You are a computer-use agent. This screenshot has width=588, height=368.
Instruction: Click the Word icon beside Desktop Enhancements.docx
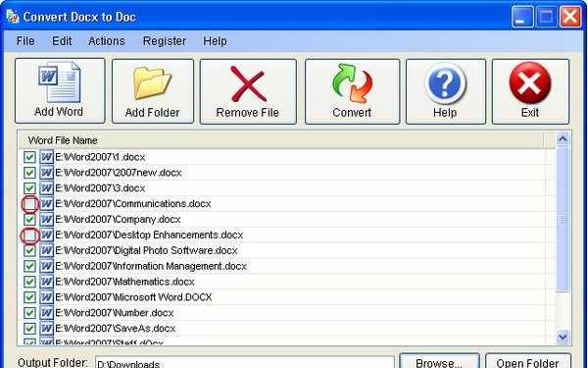46,235
